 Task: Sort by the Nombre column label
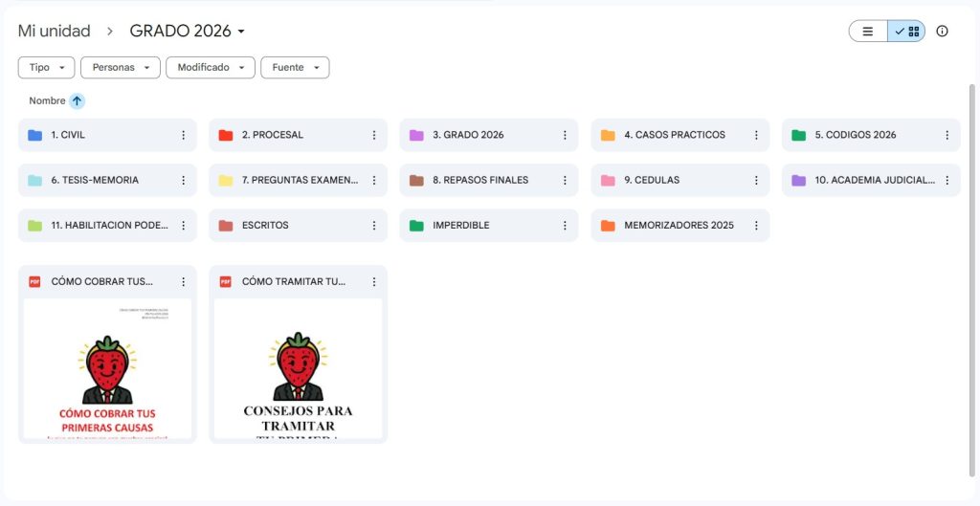[47, 100]
